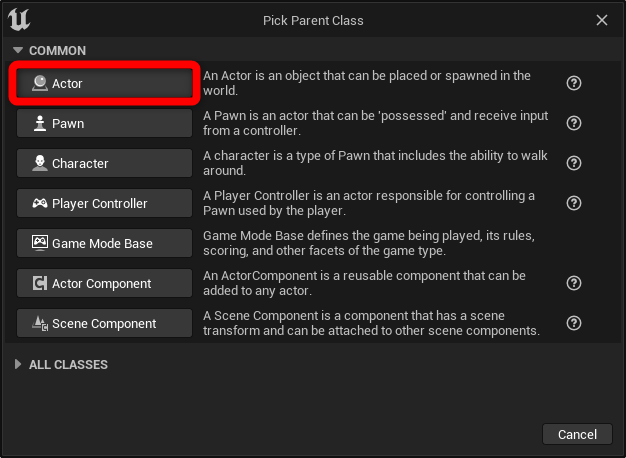Pick the Character class option
This screenshot has width=626, height=458.
coord(104,163)
